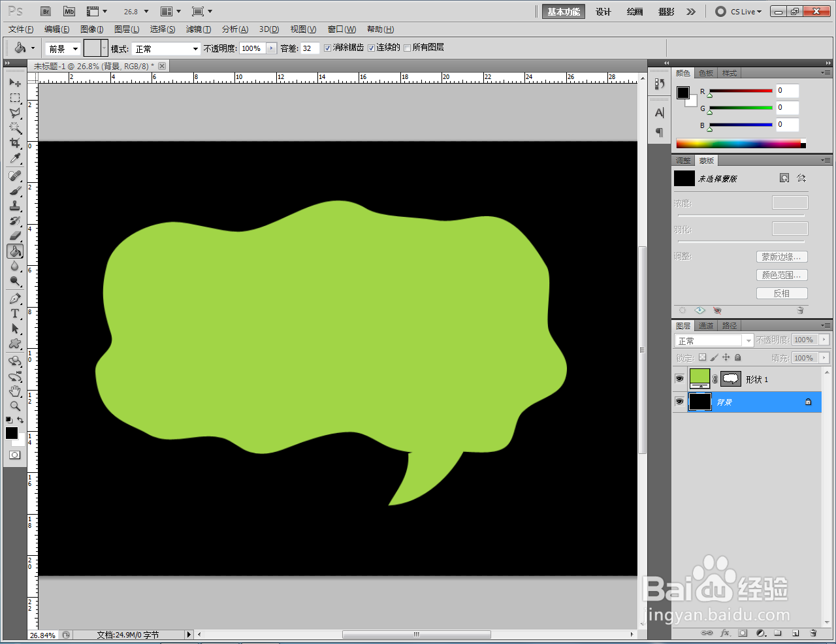The width and height of the screenshot is (836, 644).
Task: Click foreground color swatch in toolbox
Action: [11, 433]
